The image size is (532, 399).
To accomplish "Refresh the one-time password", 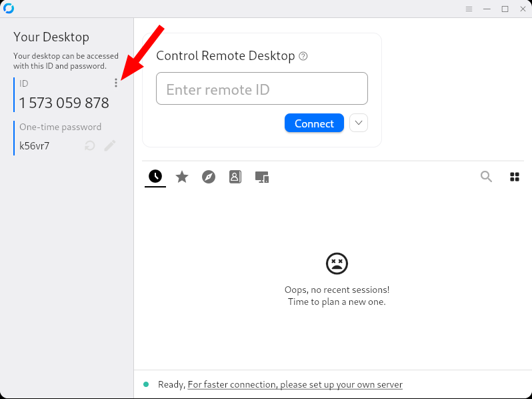I will coord(89,145).
